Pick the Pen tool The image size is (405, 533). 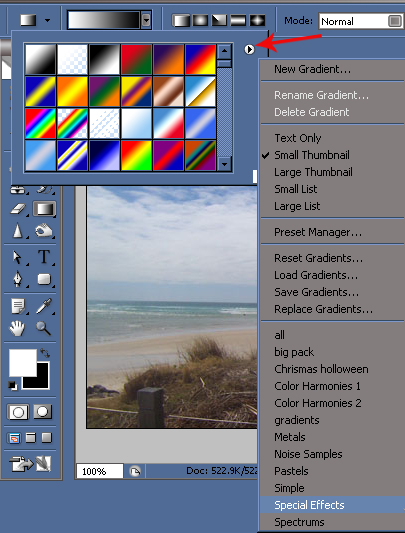click(18, 279)
